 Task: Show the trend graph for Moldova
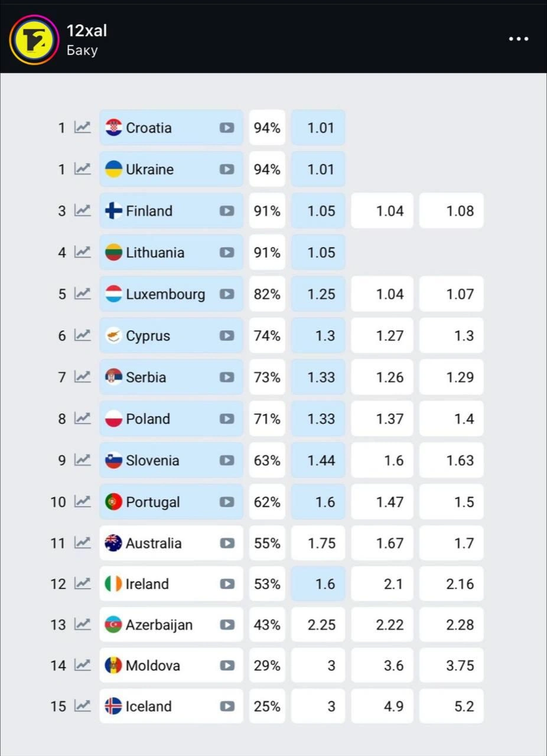(x=82, y=666)
